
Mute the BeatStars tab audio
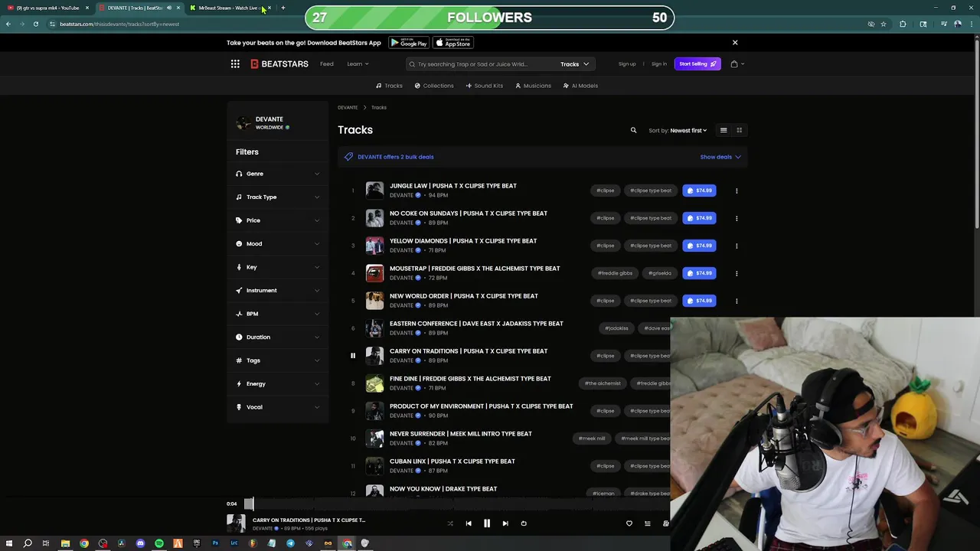point(169,8)
